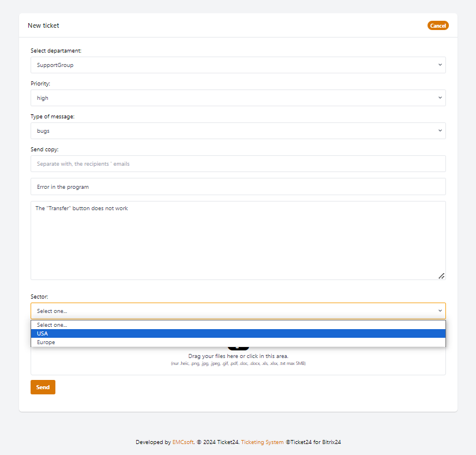Click the 'New ticket' heading
Viewport: 476px width, 455px height.
coord(43,25)
